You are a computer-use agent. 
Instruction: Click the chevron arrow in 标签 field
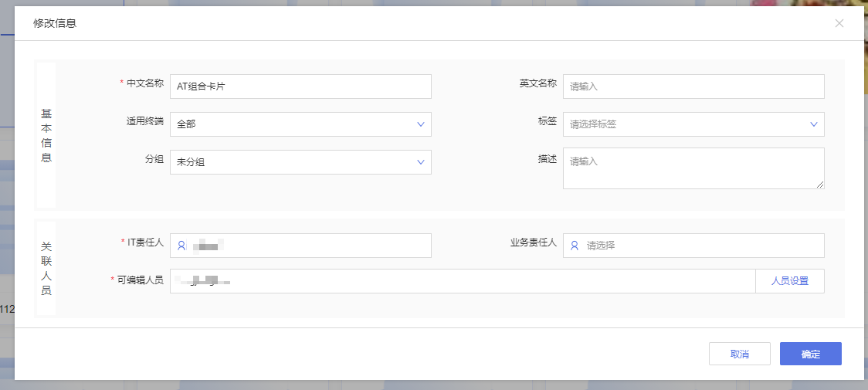(814, 124)
